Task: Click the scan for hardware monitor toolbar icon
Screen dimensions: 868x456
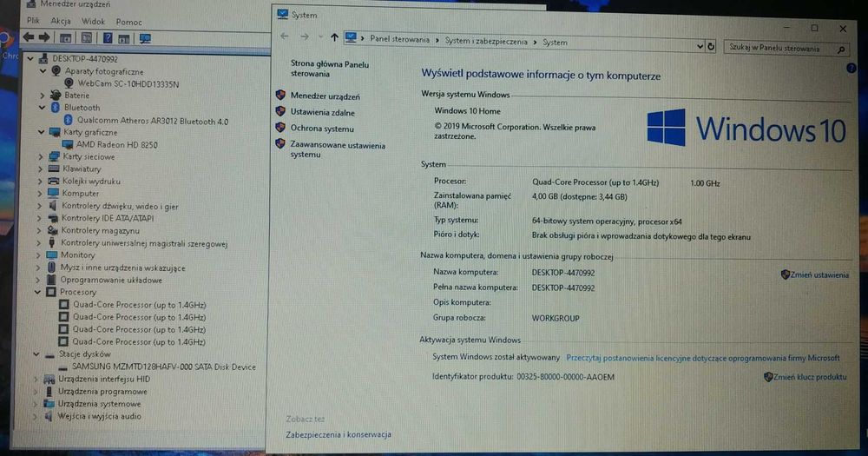Action: pyautogui.click(x=145, y=38)
